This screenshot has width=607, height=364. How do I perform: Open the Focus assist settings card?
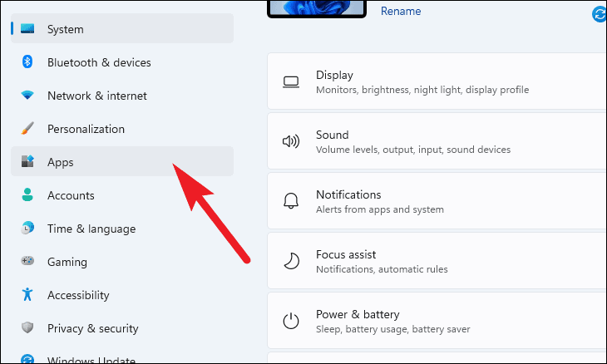(437, 261)
